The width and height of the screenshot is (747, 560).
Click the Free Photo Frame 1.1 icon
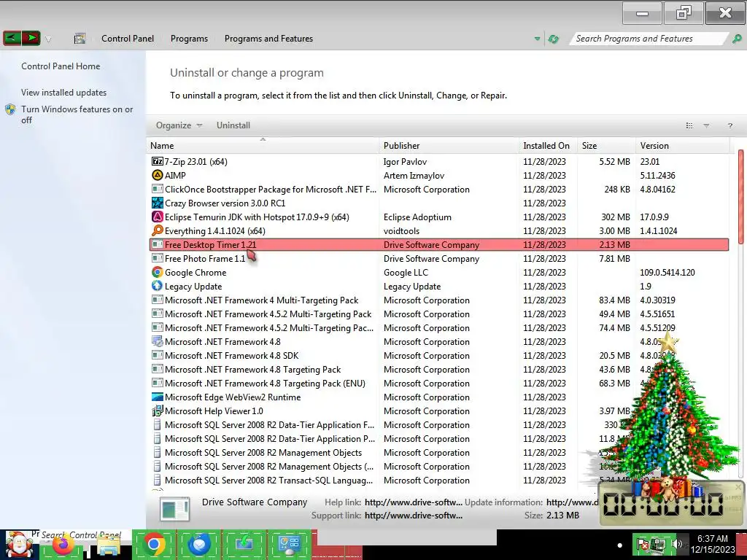point(158,258)
